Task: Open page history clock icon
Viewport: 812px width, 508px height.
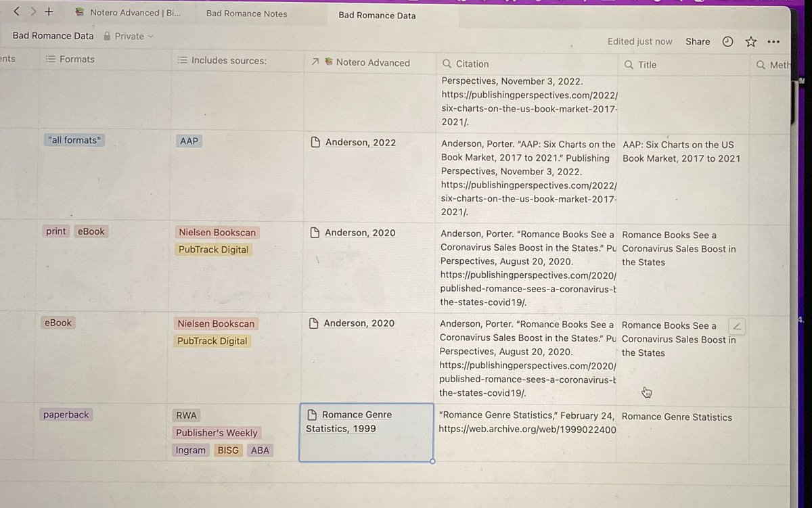Action: [727, 41]
